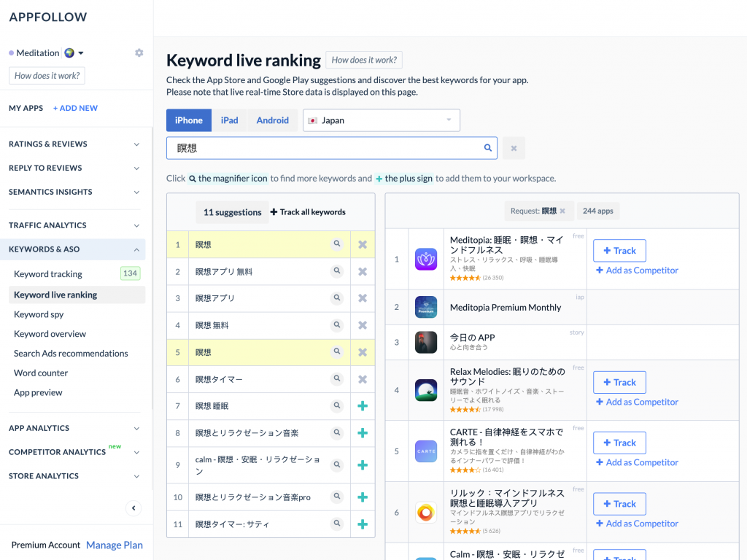This screenshot has width=747, height=560.
Task: Track the Meditopia app
Action: click(x=619, y=251)
